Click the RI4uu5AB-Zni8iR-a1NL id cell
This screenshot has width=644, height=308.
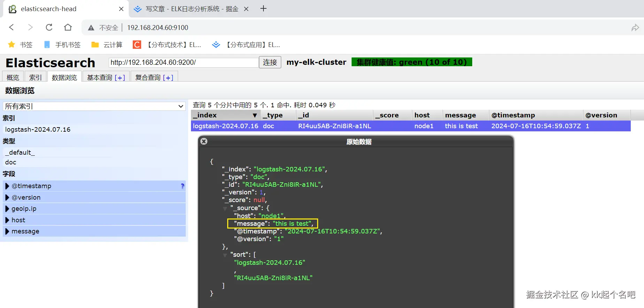[x=335, y=126]
